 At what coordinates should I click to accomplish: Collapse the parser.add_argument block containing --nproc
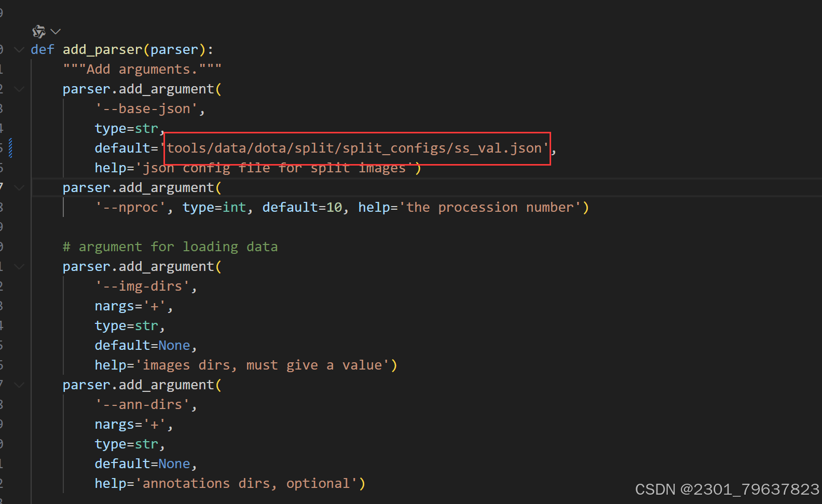(19, 187)
